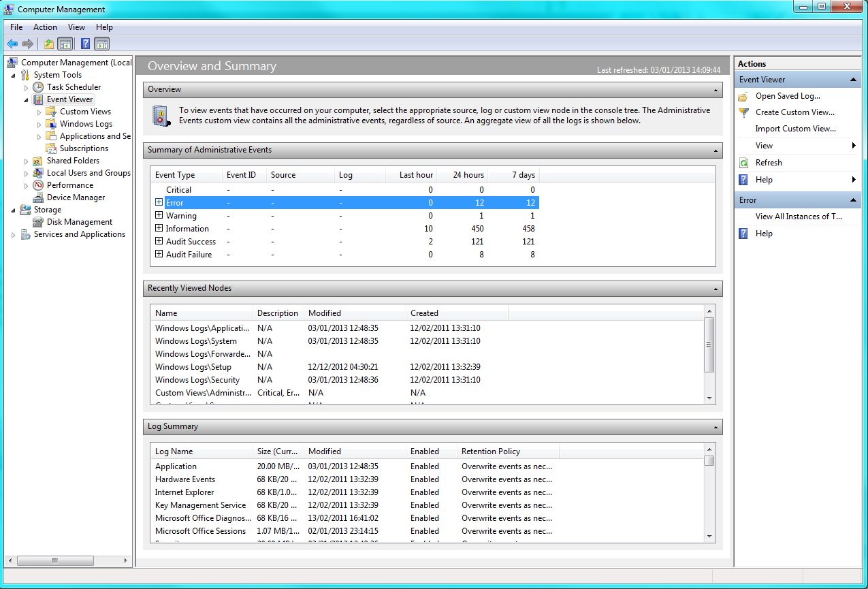Expand the Audit Success event type row
868x589 pixels.
[159, 241]
